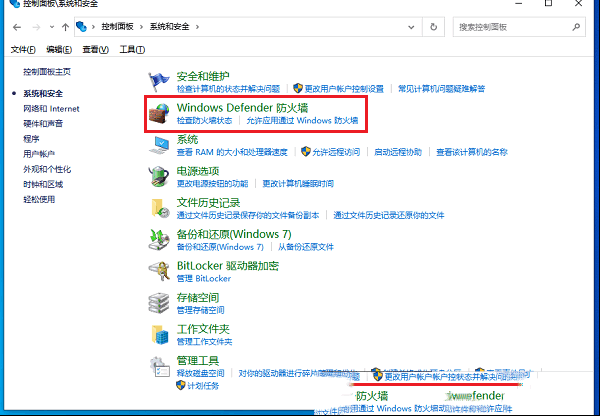600x416 pixels.
Task: Open the 系统 heading link
Action: point(188,140)
